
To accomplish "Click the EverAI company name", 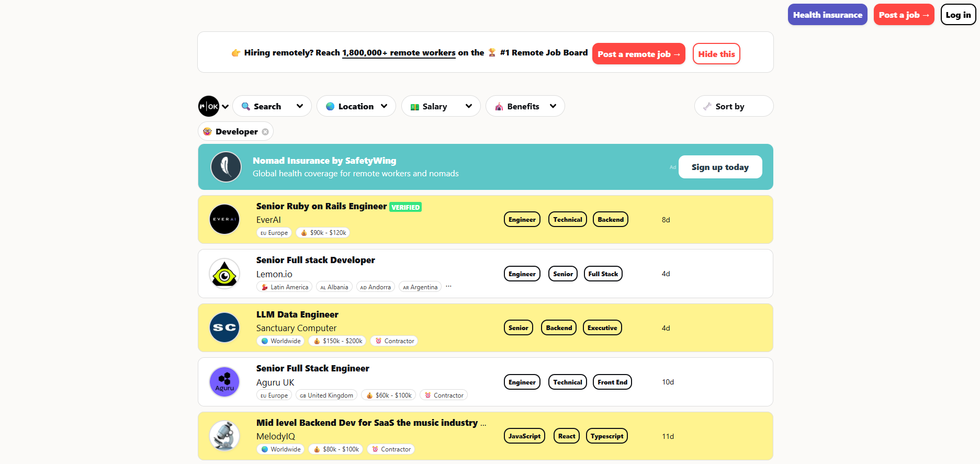I will click(x=268, y=220).
